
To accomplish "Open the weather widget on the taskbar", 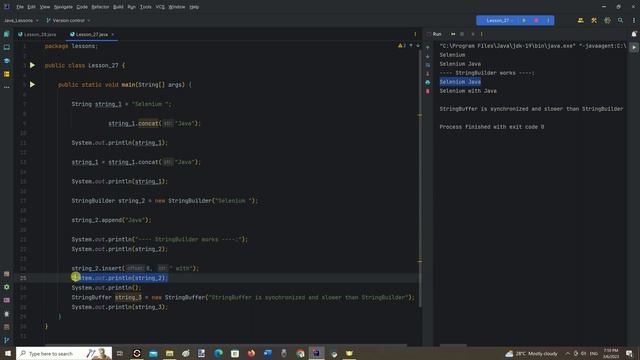I will [x=531, y=353].
